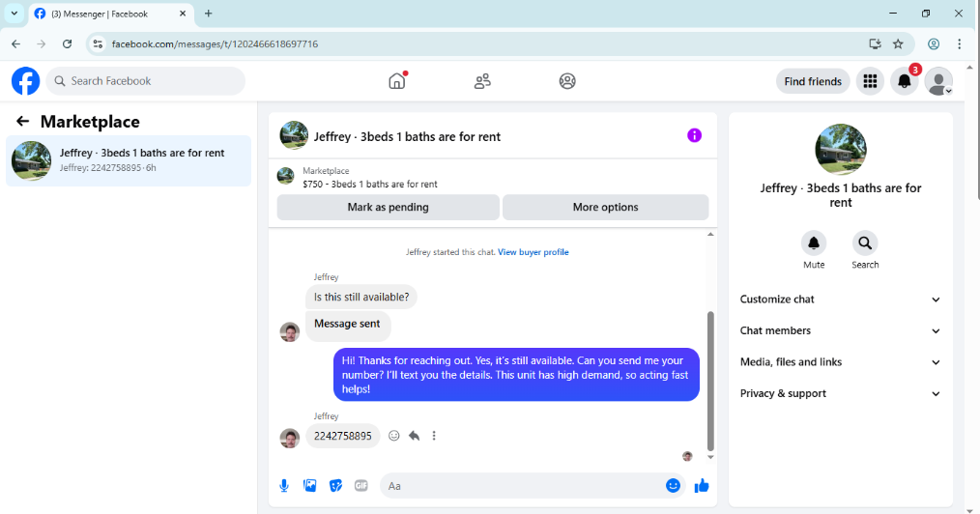Click the "Message sent" bubble
This screenshot has height=514, width=980.
point(348,325)
